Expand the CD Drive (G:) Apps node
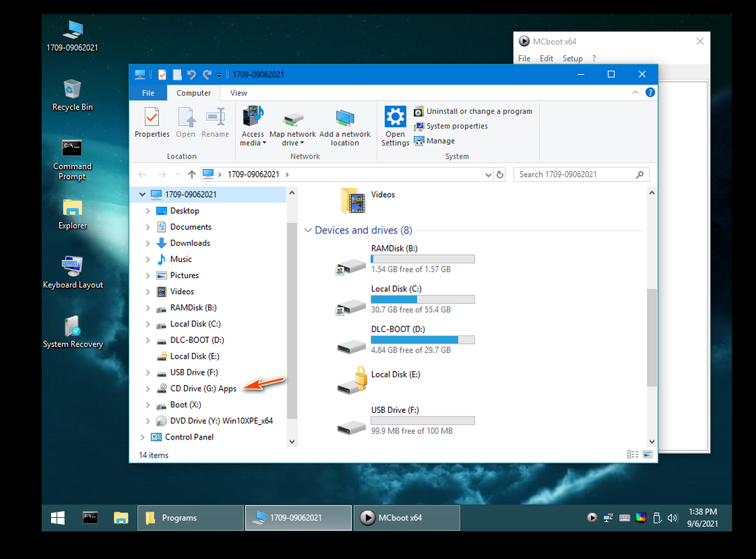 point(148,389)
